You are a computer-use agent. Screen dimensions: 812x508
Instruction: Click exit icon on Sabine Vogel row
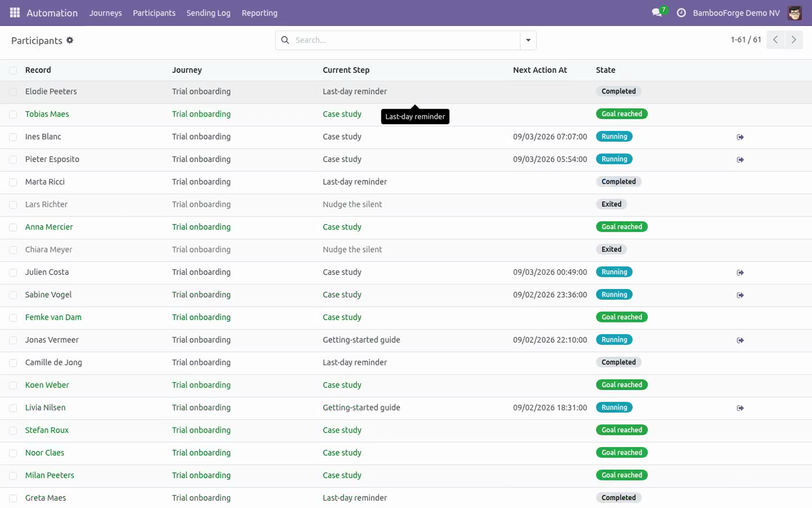(x=740, y=295)
